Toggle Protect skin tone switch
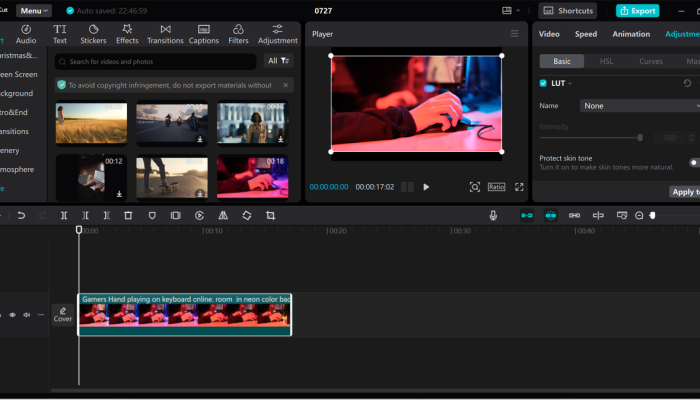 pos(693,162)
